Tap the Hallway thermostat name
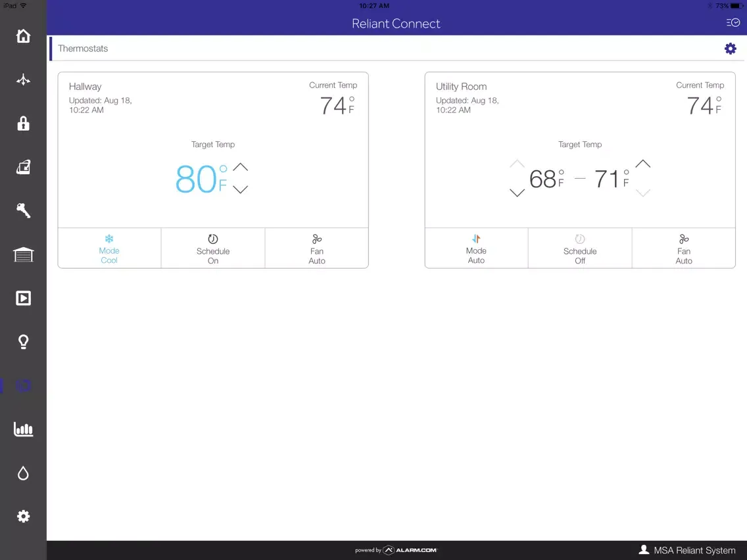 tap(85, 87)
